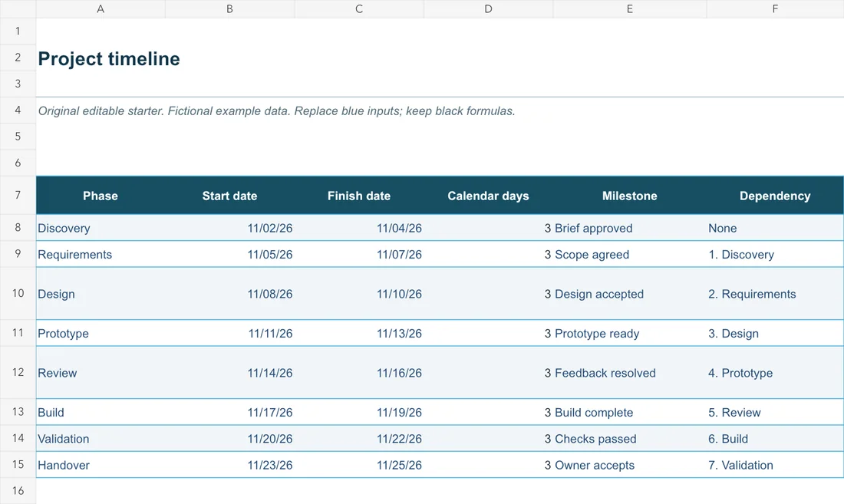Click the Design accepted milestone cell

point(630,294)
